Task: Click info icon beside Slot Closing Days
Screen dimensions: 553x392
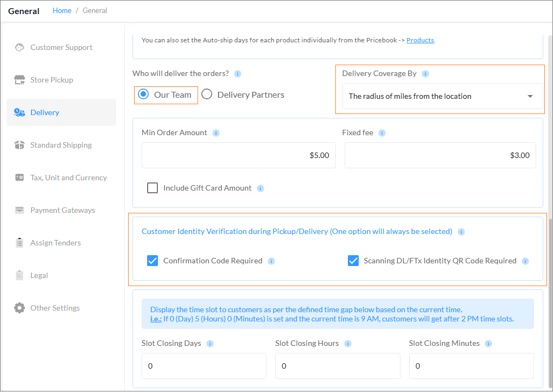Action: [x=210, y=344]
